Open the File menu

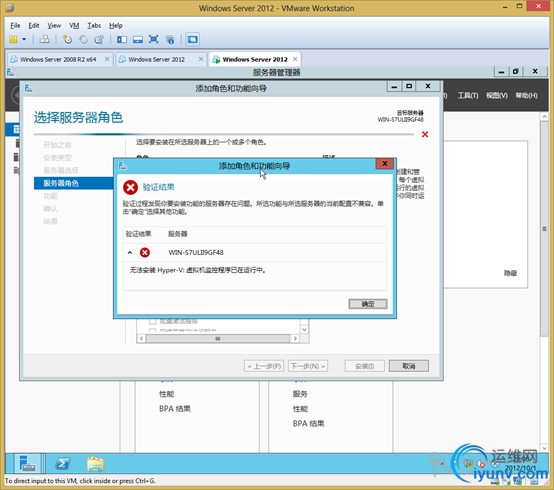15,25
